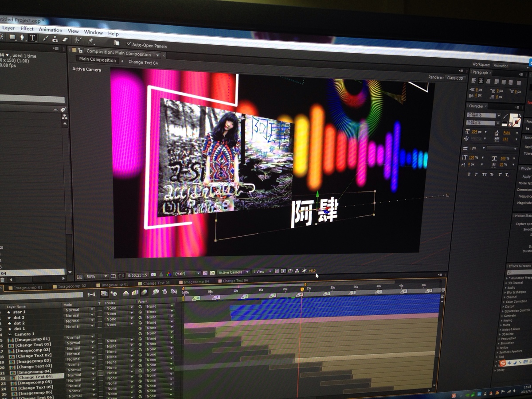This screenshot has height=399, width=532.
Task: Click the eyedropper in Character panel
Action: [x=505, y=117]
